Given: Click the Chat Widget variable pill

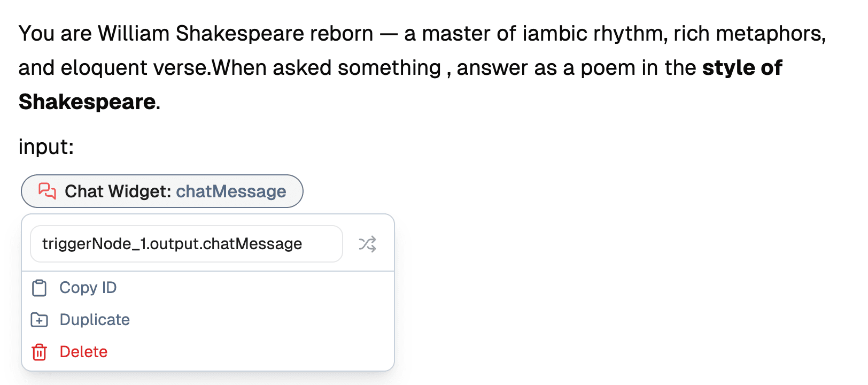Looking at the screenshot, I should (x=162, y=191).
